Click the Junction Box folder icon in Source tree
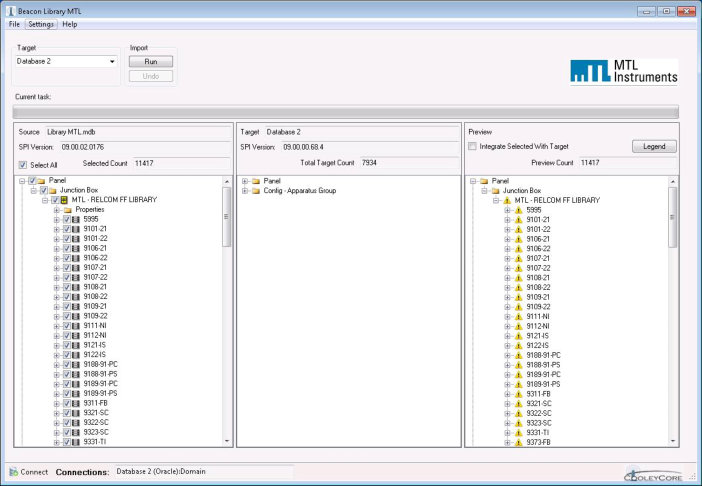 click(53, 191)
